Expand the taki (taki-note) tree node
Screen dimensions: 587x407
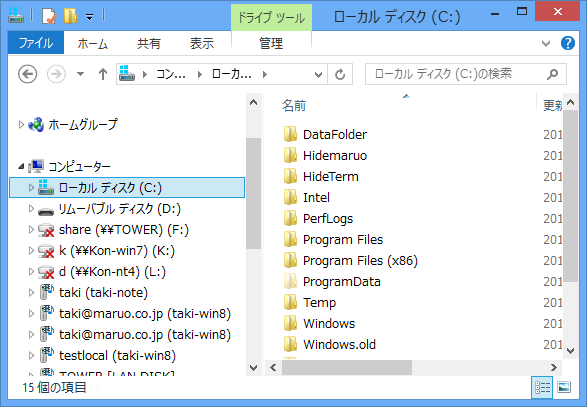click(31, 292)
